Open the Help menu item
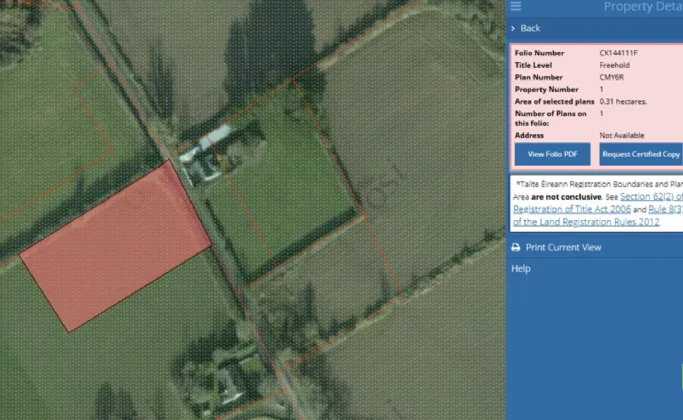The height and width of the screenshot is (420, 683). (521, 268)
